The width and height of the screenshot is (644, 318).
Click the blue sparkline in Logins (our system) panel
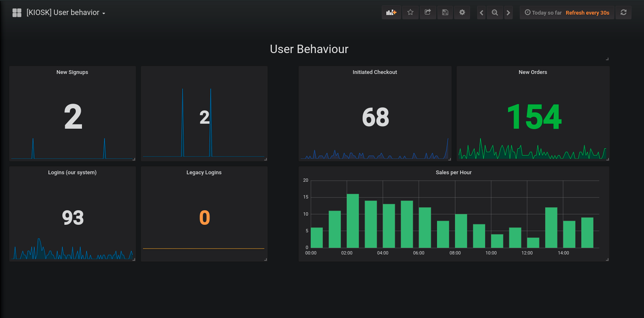pyautogui.click(x=73, y=249)
